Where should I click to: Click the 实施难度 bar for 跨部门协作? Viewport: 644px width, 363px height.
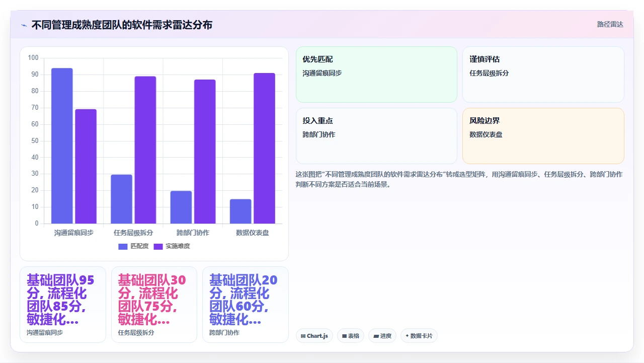tap(205, 152)
